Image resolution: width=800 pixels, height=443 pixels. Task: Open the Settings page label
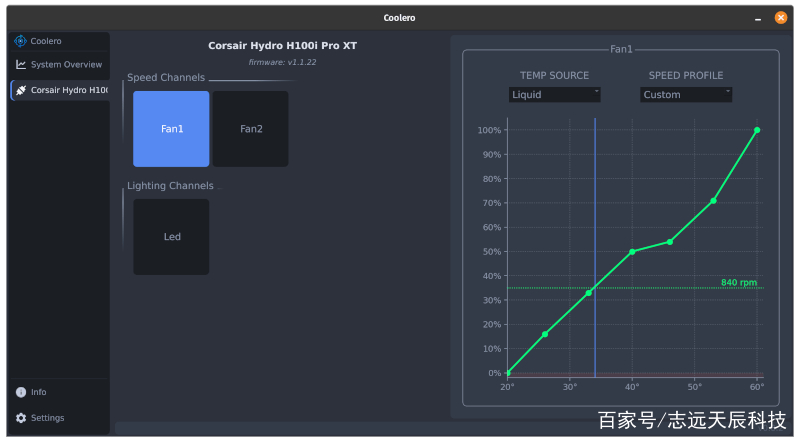tap(47, 418)
